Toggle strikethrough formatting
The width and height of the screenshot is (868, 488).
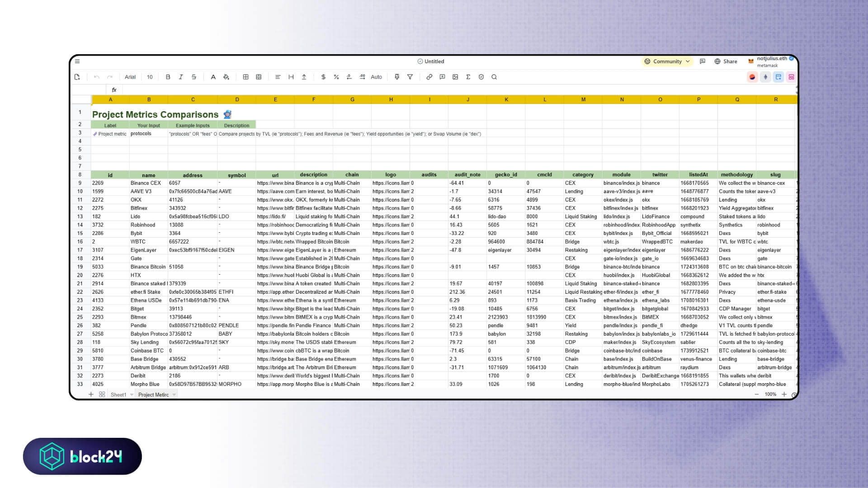(194, 77)
